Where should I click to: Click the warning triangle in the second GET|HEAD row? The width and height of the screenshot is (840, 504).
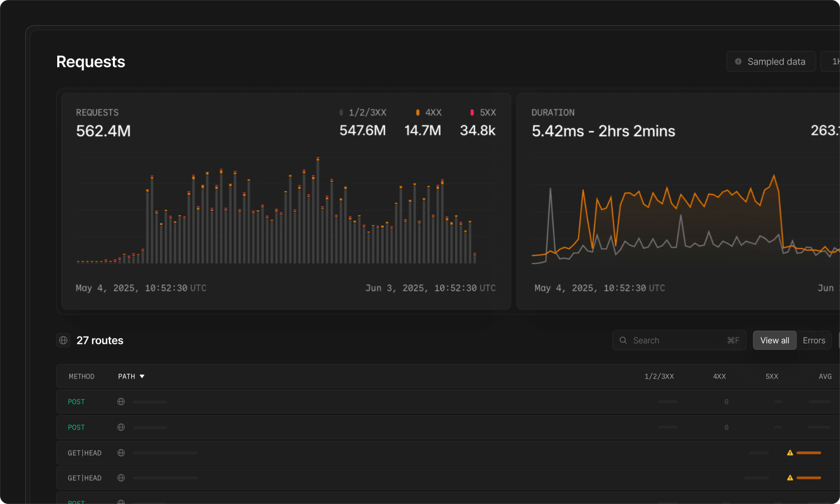tap(790, 478)
